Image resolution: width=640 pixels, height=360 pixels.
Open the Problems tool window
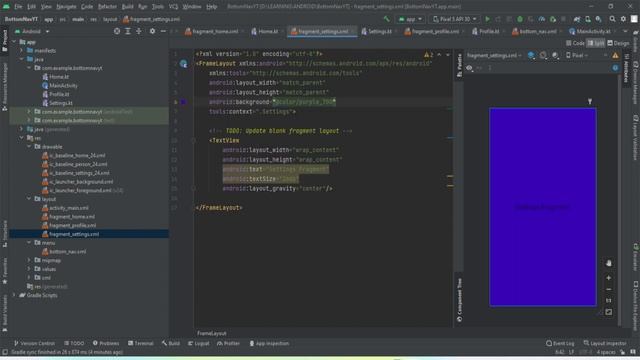pos(106,343)
